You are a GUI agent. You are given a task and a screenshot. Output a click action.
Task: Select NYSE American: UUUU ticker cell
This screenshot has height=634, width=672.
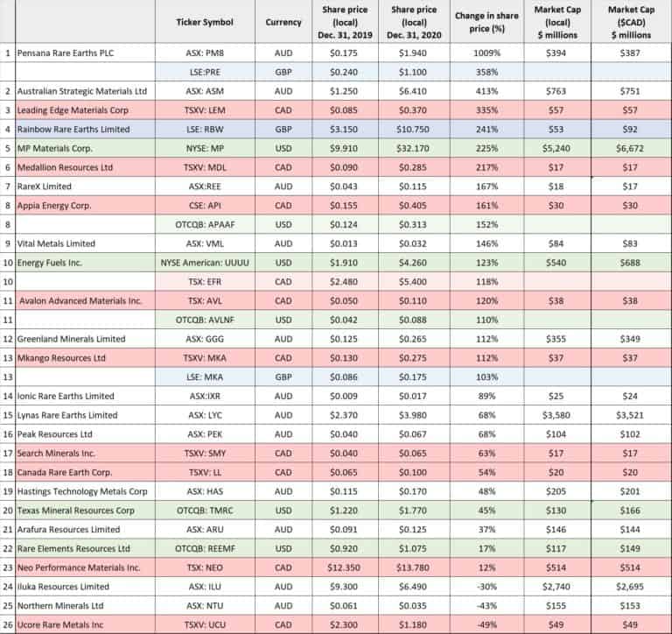pyautogui.click(x=205, y=263)
